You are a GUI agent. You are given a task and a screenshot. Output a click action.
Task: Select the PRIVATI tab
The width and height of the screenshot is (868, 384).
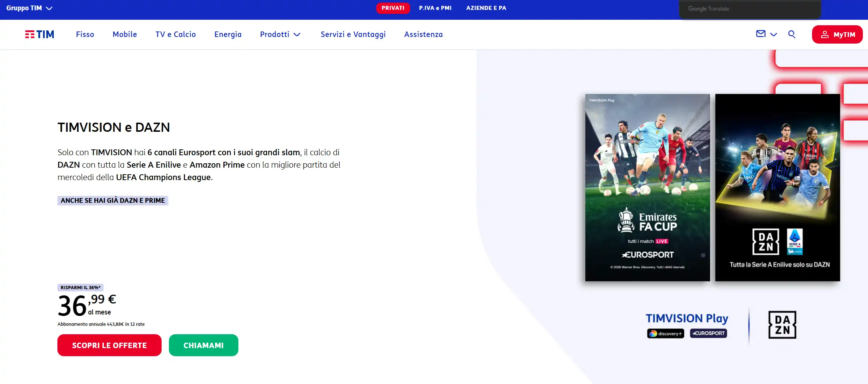click(393, 8)
